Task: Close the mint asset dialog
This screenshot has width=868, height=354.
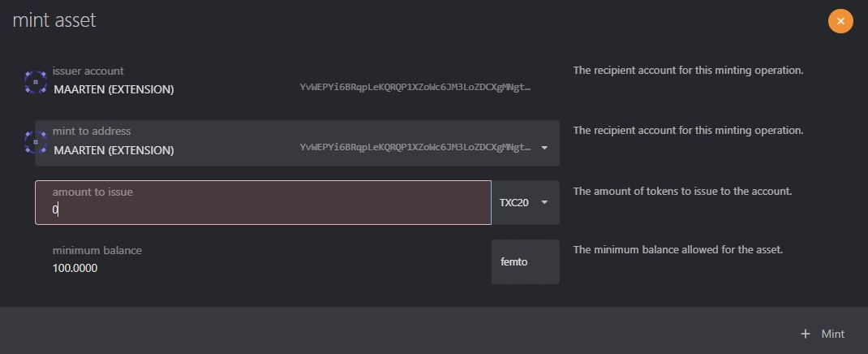Action: coord(840,21)
